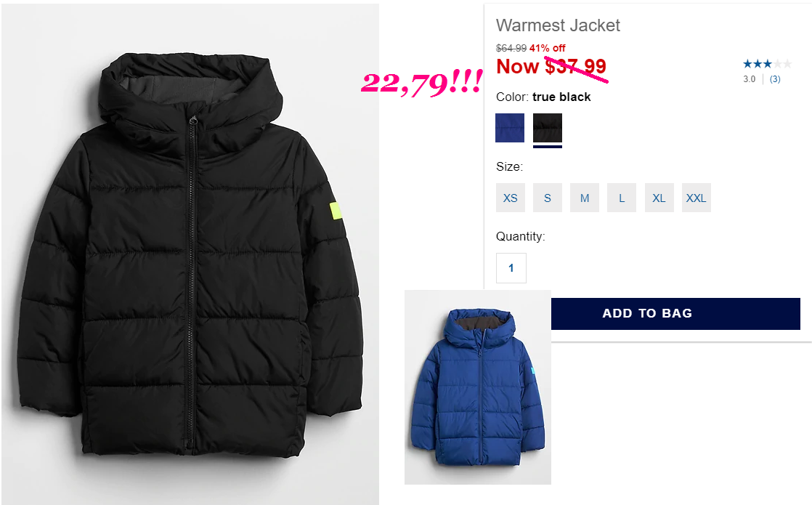The height and width of the screenshot is (505, 812).
Task: Click the Now $37.99 sale price
Action: (551, 66)
